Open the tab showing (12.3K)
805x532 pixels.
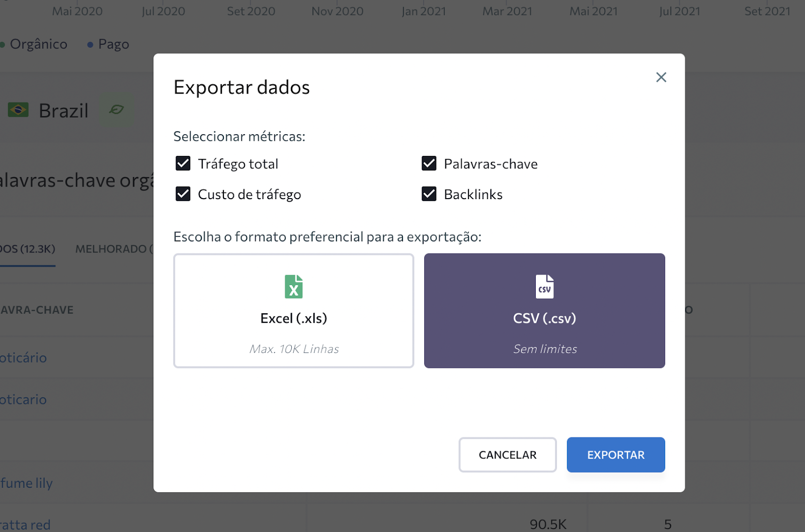point(28,249)
